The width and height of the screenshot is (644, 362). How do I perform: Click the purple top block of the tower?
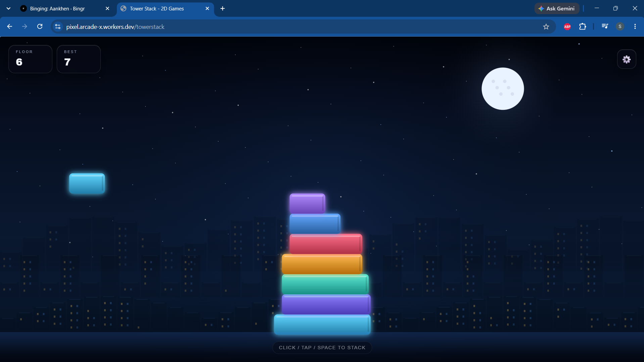point(307,203)
